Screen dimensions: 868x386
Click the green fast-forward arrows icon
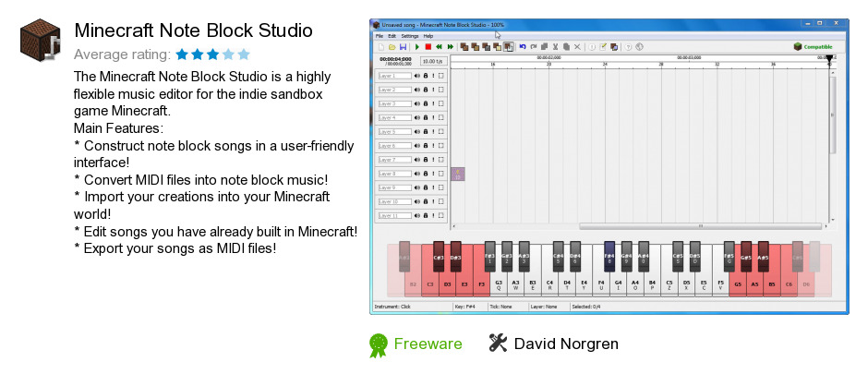tap(450, 47)
